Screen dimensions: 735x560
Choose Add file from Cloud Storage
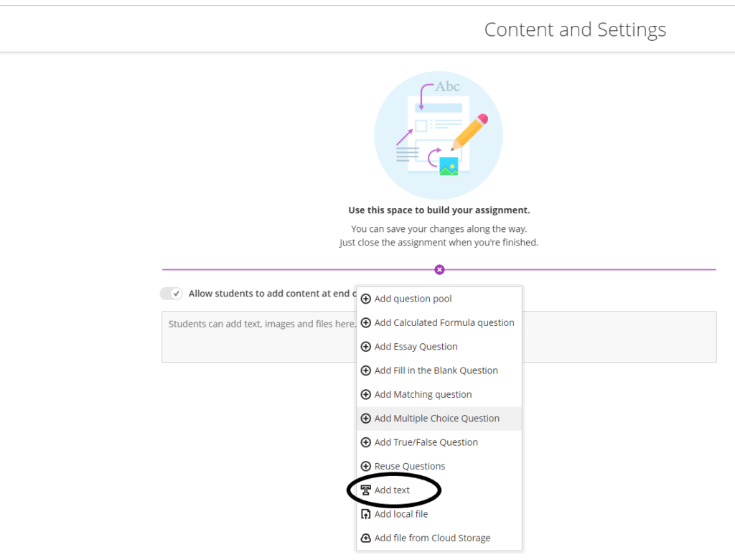[432, 538]
